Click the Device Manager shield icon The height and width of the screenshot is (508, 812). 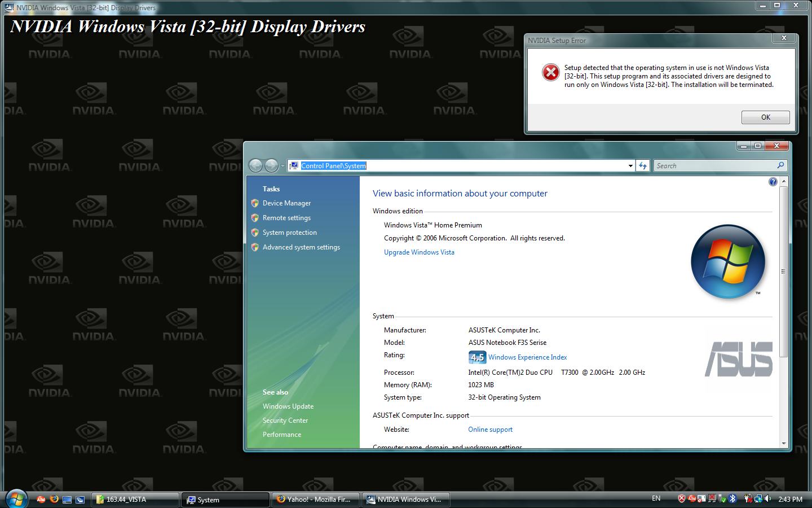click(255, 203)
